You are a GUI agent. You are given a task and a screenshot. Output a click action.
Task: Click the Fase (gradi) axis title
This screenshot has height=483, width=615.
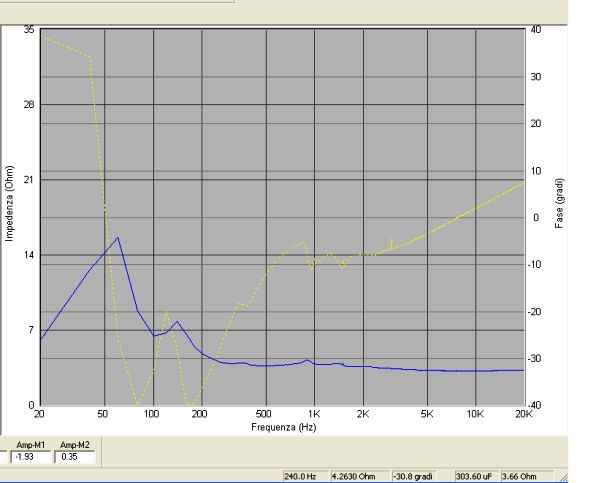[559, 204]
